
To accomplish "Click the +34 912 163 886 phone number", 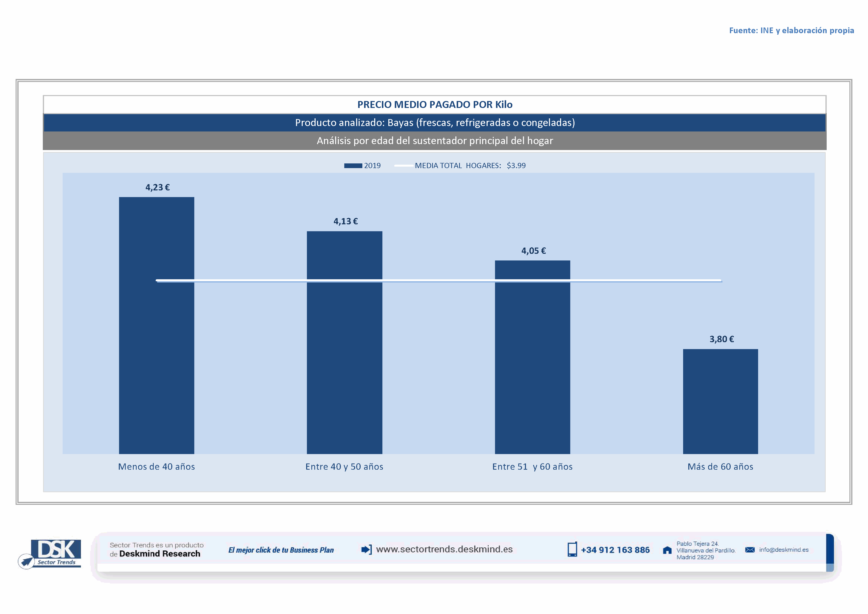I will coord(615,550).
